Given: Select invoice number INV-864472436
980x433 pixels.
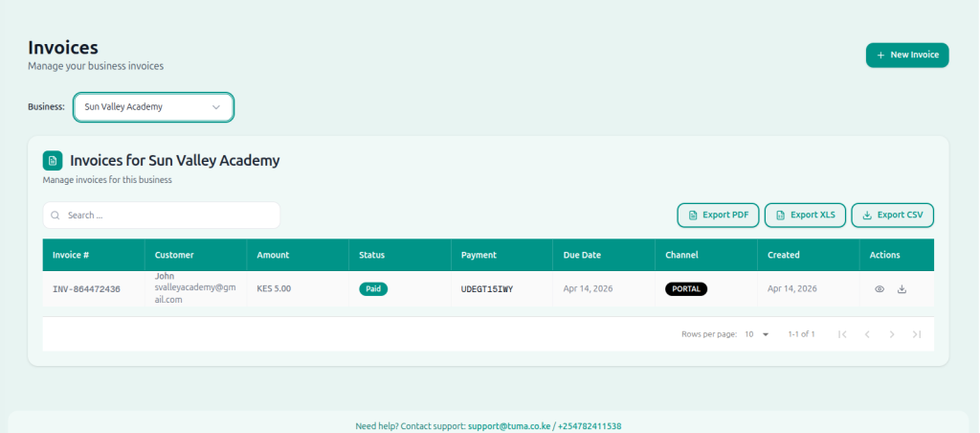Looking at the screenshot, I should [86, 289].
